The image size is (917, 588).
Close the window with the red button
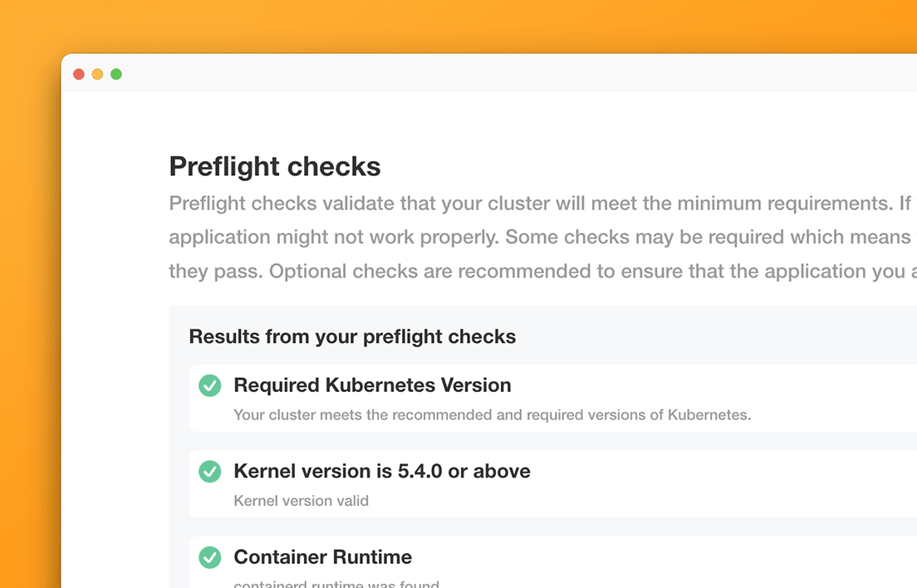click(79, 74)
